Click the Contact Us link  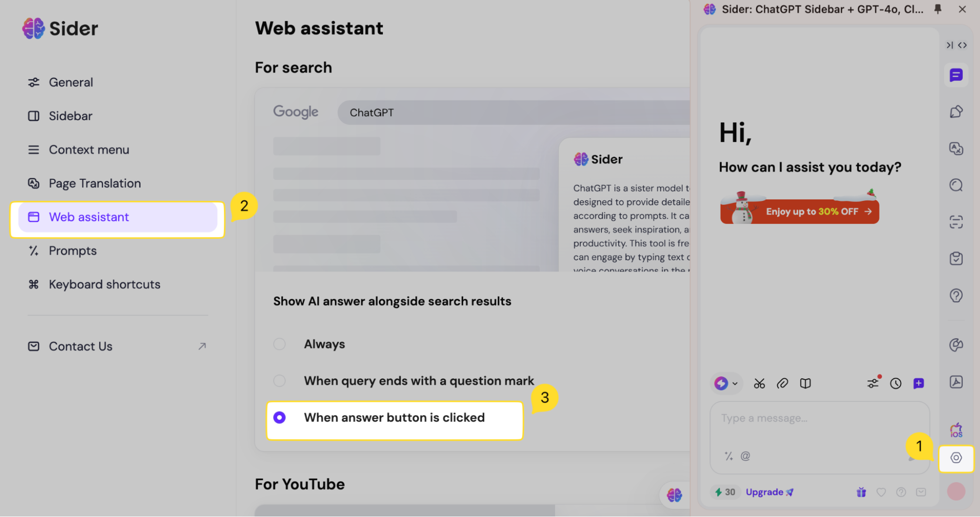(118, 346)
